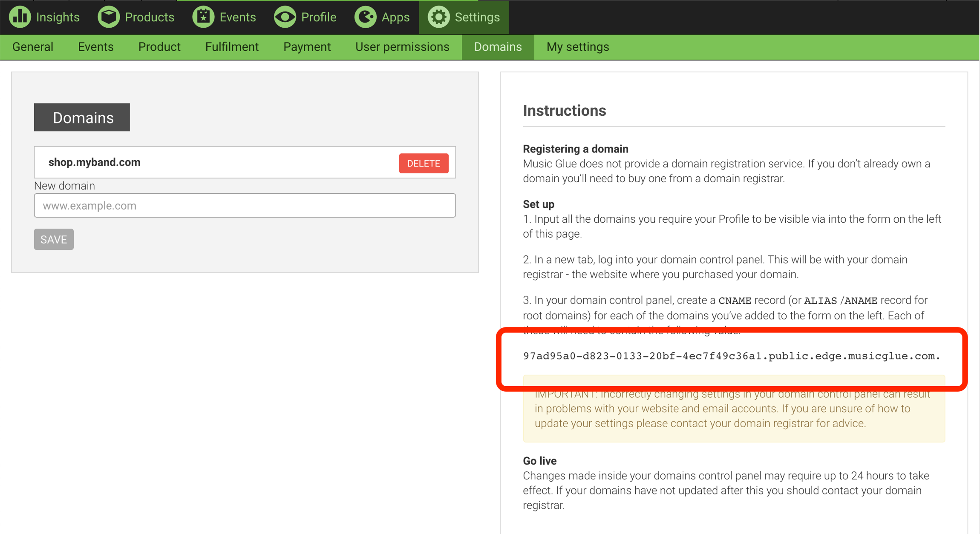Click the musicglue.com CNAME value text
Viewport: 980px width, 534px height.
pyautogui.click(x=731, y=356)
